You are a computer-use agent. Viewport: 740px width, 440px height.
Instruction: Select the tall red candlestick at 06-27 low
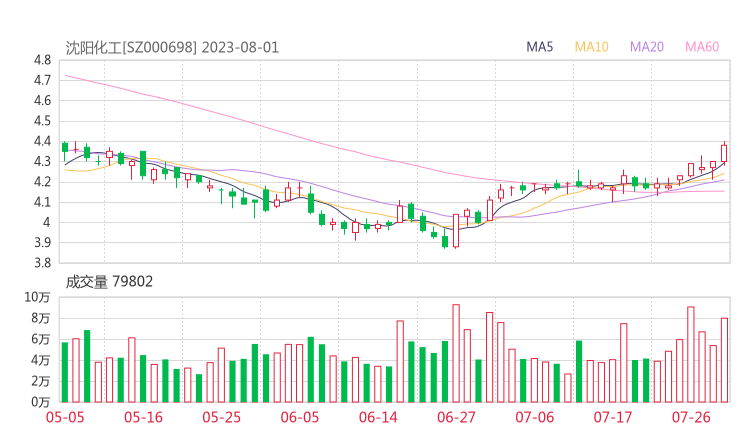pos(456,231)
